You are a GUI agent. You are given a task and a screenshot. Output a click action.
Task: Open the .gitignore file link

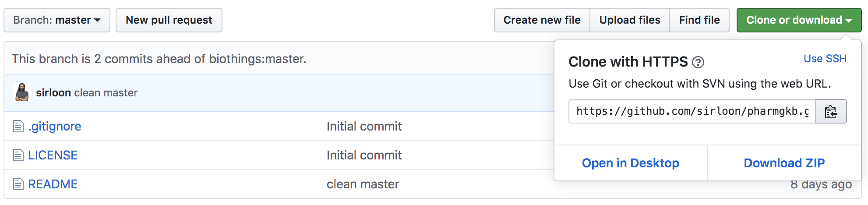(x=55, y=127)
